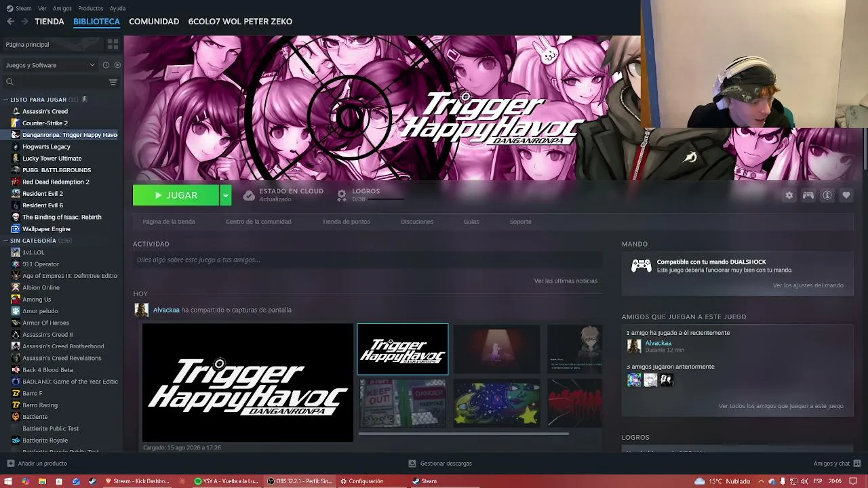Open the OBS taskbar window
Viewport: 868px width, 488px height.
(x=300, y=481)
